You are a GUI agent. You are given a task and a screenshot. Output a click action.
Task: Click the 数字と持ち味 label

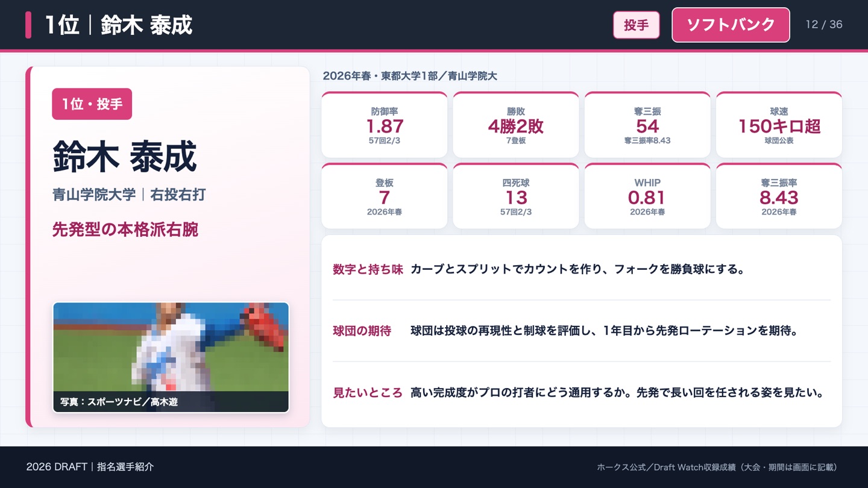pyautogui.click(x=368, y=269)
